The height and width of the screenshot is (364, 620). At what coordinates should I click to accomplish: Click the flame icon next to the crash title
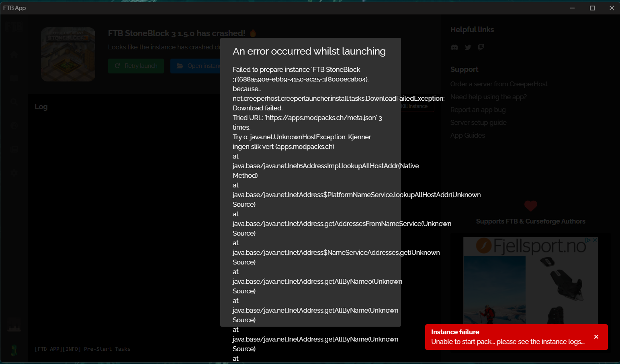pyautogui.click(x=253, y=33)
